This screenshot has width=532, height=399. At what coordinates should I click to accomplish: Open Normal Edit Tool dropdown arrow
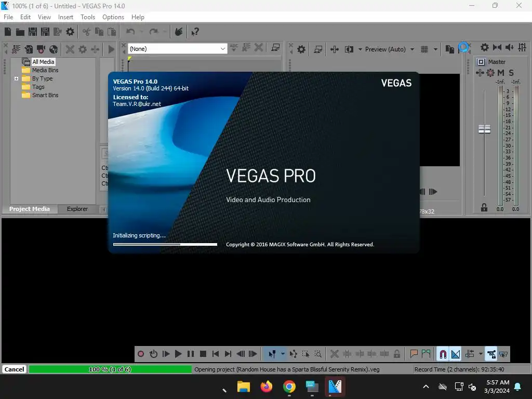283,354
